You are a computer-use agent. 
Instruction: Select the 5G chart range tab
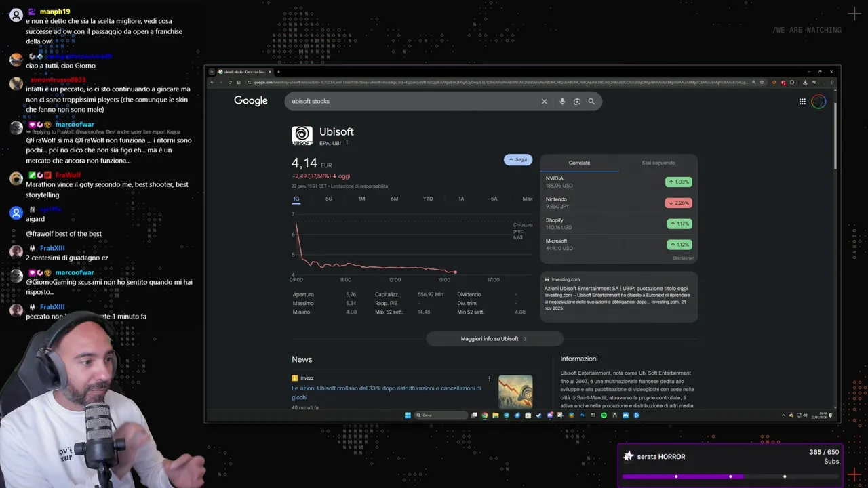tap(329, 199)
